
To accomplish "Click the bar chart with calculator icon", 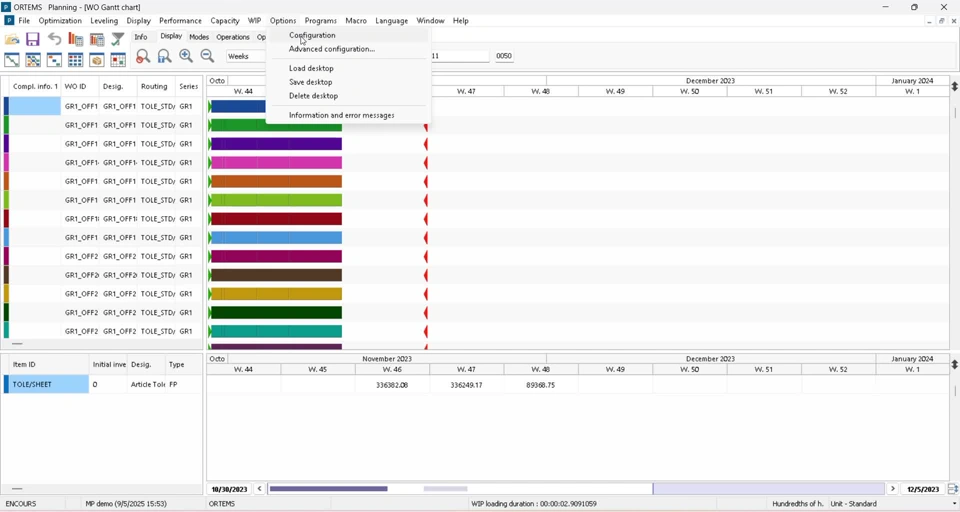I will tap(75, 39).
